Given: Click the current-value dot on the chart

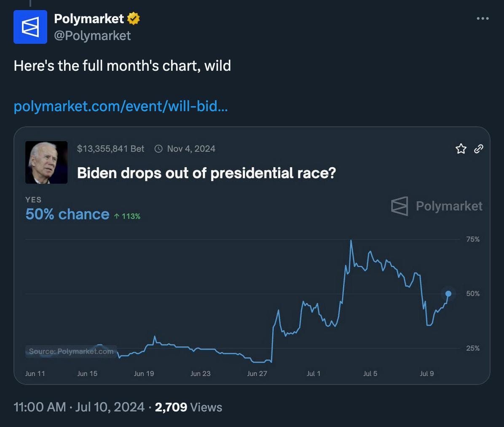Looking at the screenshot, I should point(448,294).
